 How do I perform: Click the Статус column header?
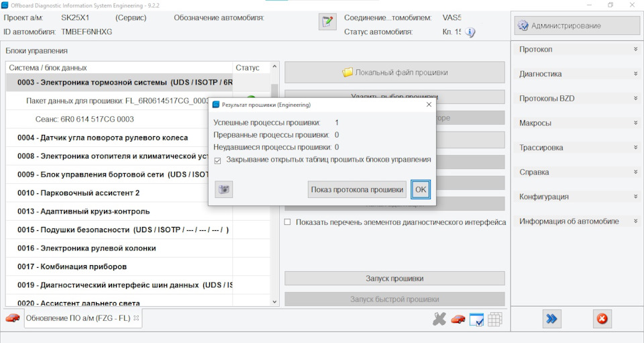pos(252,67)
